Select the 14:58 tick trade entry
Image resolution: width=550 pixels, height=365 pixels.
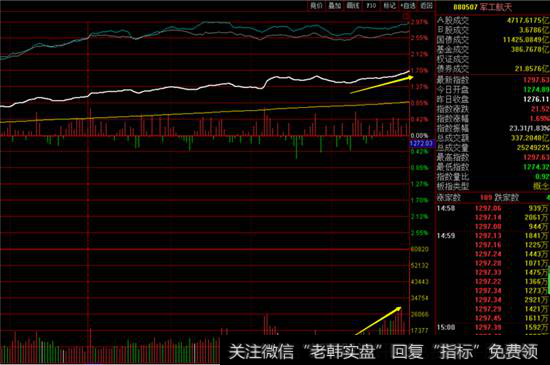[493, 209]
